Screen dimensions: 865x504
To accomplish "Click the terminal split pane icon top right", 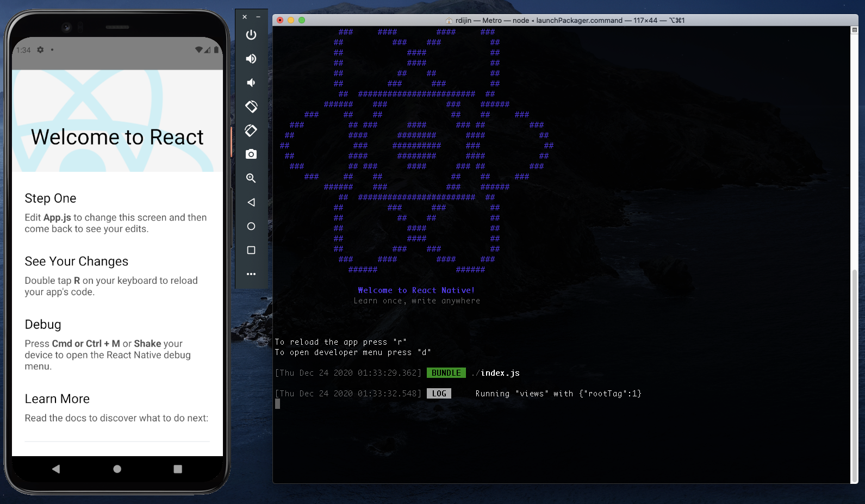I will tap(854, 30).
